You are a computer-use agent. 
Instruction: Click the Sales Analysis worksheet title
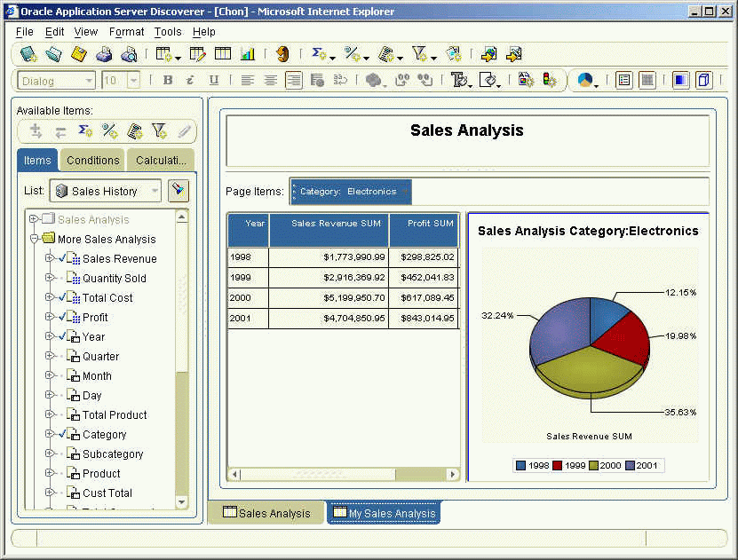466,130
